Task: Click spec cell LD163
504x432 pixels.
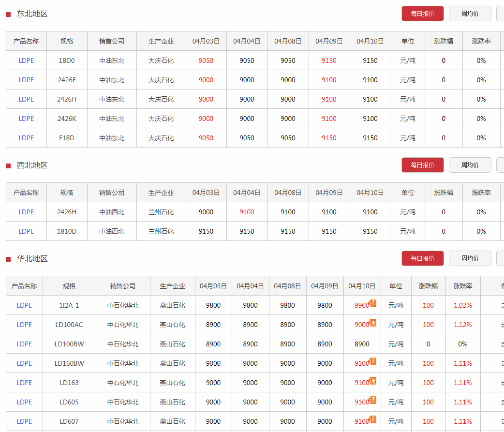Action: [69, 383]
